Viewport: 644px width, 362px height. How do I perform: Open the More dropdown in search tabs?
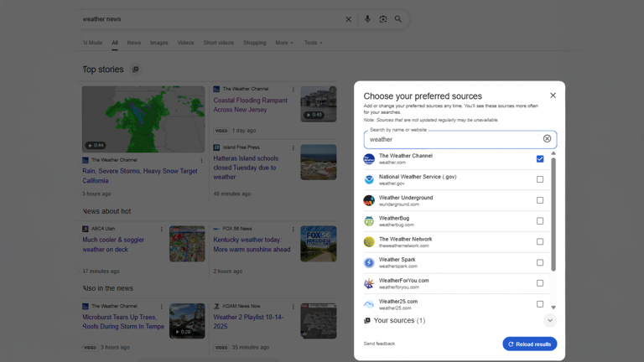(x=284, y=43)
